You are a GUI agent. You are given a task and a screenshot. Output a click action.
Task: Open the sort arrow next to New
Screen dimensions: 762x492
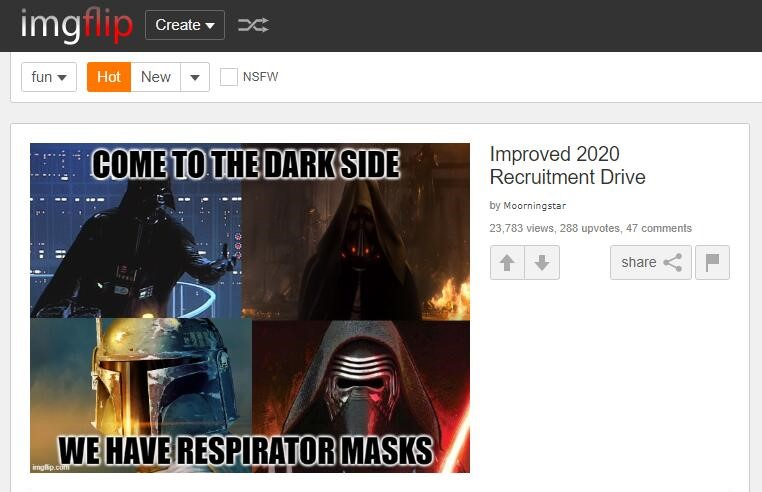[x=195, y=77]
